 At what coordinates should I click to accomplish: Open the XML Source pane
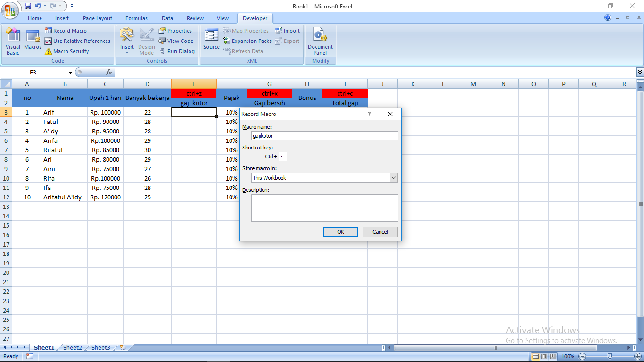click(x=212, y=39)
